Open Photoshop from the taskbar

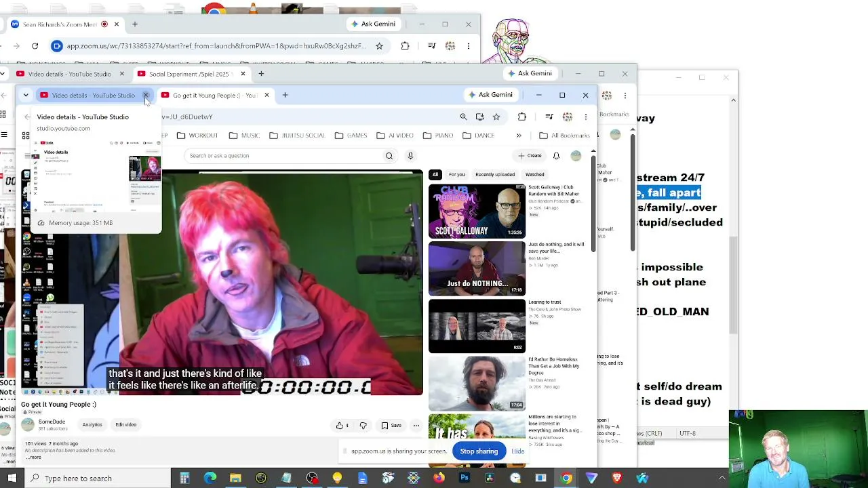coord(464,479)
